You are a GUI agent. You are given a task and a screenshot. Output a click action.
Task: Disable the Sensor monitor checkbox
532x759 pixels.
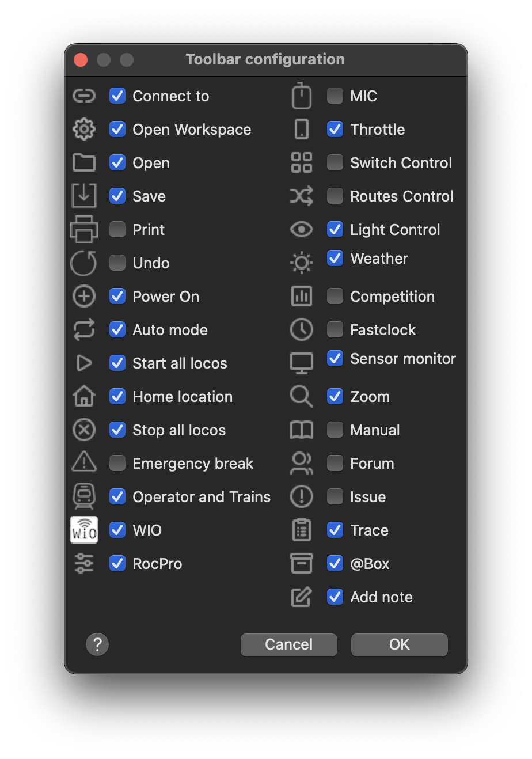pyautogui.click(x=335, y=358)
